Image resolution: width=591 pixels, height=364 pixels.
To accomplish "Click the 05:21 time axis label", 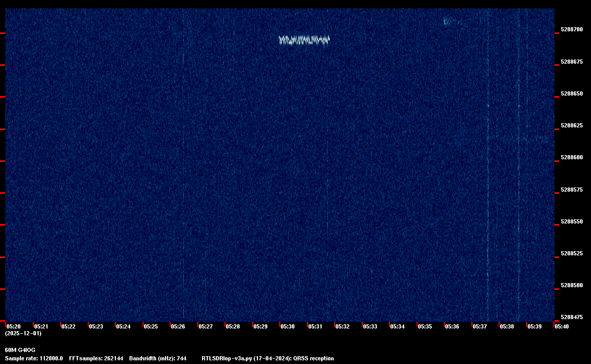I will [41, 326].
